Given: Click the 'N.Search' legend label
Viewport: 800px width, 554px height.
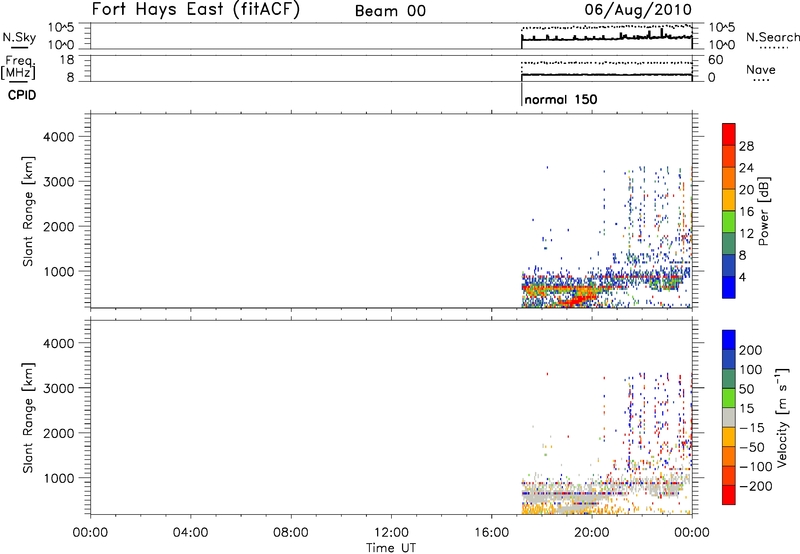Looking at the screenshot, I should click(x=772, y=37).
